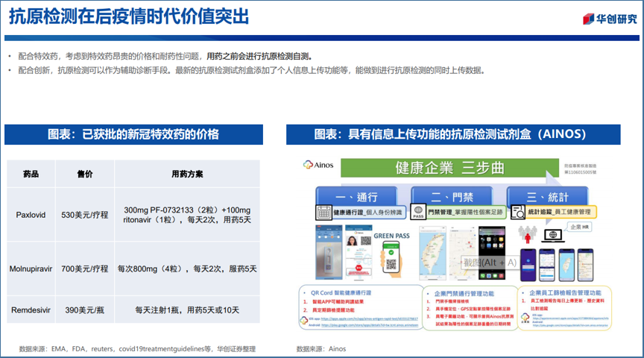The image size is (644, 358).
Task: Click the small Ainos logo beside iOS app link
Action: (x=303, y=320)
